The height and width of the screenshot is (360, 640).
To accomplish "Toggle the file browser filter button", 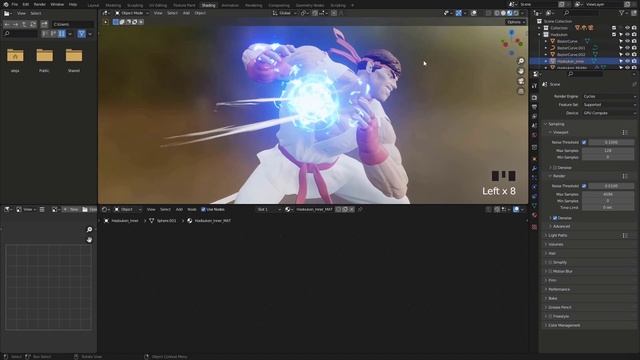I will point(82,33).
